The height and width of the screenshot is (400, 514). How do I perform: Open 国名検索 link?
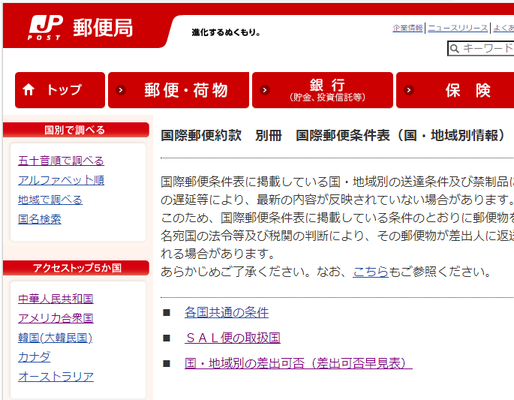pos(39,219)
